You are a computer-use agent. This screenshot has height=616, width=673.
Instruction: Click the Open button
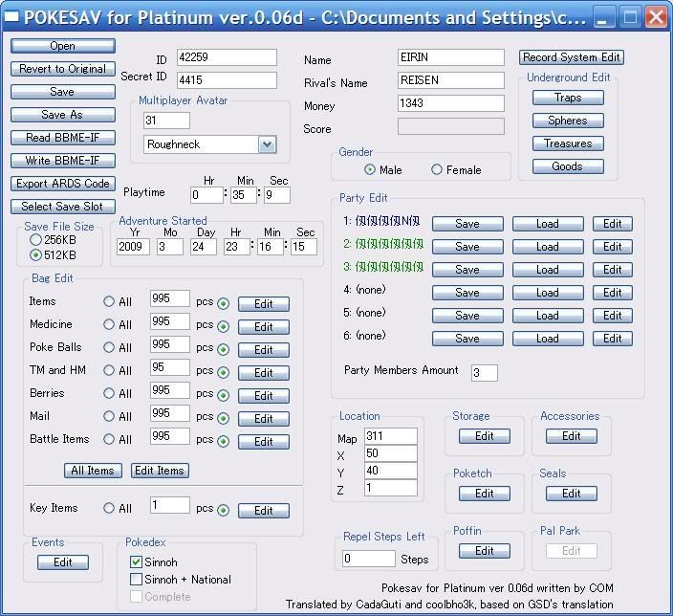click(63, 46)
